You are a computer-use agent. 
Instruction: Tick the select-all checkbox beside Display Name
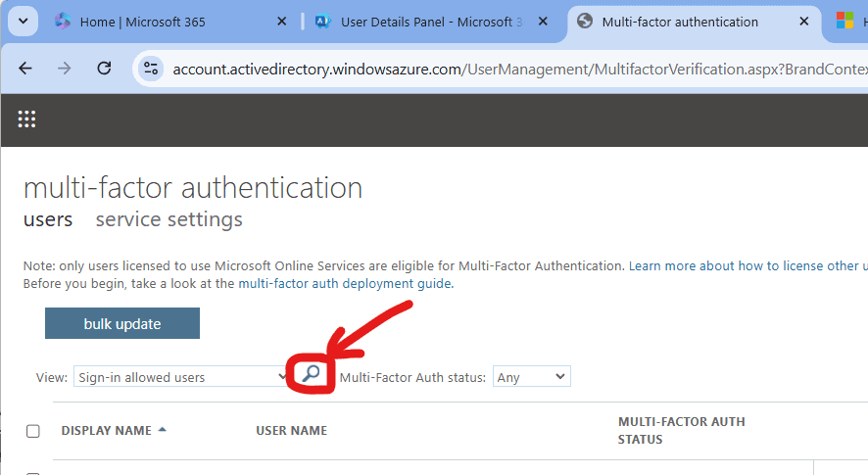click(x=33, y=431)
